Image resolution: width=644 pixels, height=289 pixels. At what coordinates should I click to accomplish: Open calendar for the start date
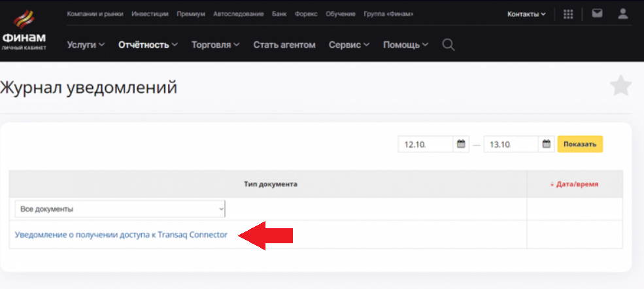pyautogui.click(x=461, y=144)
